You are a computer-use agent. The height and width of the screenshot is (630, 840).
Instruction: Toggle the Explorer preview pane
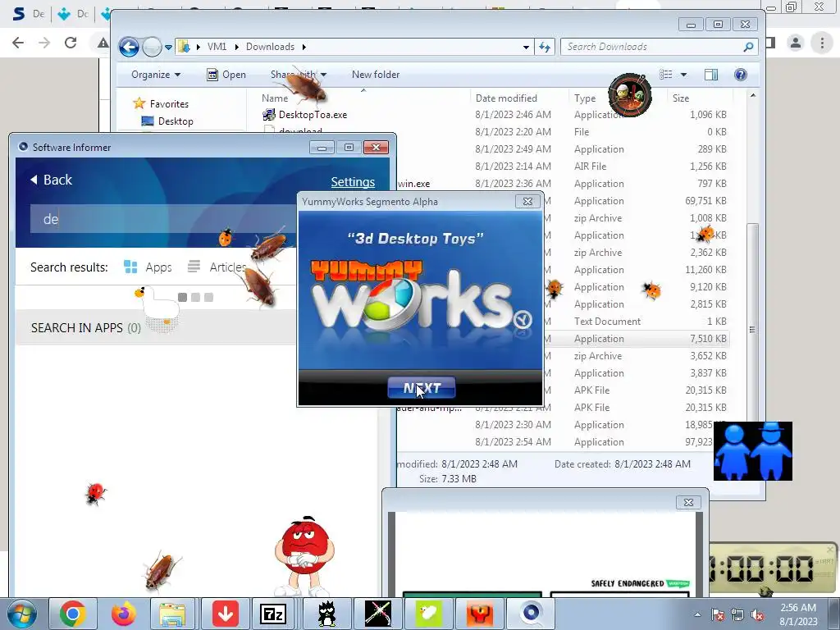[711, 75]
